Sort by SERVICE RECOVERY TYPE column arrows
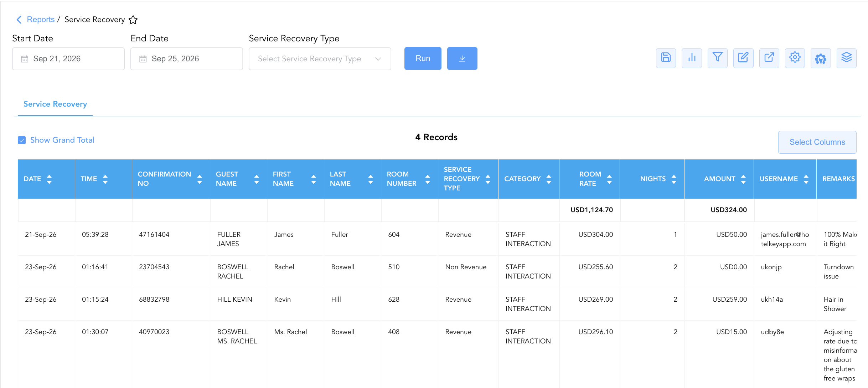The width and height of the screenshot is (868, 388). click(488, 179)
